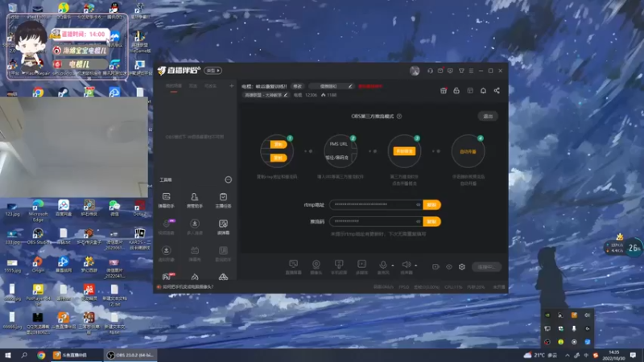Select the Dota 2 desktop icon

pyautogui.click(x=139, y=208)
